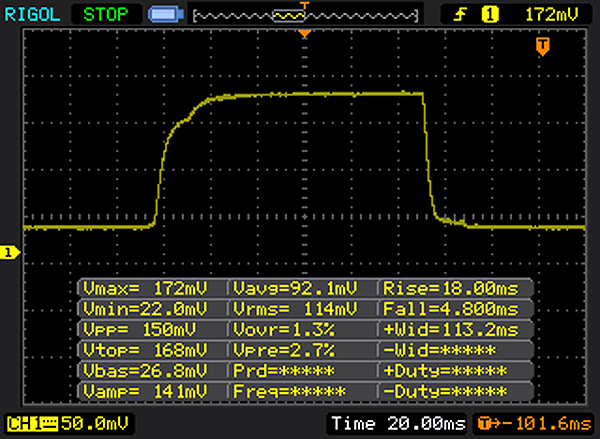
Task: Click the orange T trigger level marker at right
Action: point(543,47)
